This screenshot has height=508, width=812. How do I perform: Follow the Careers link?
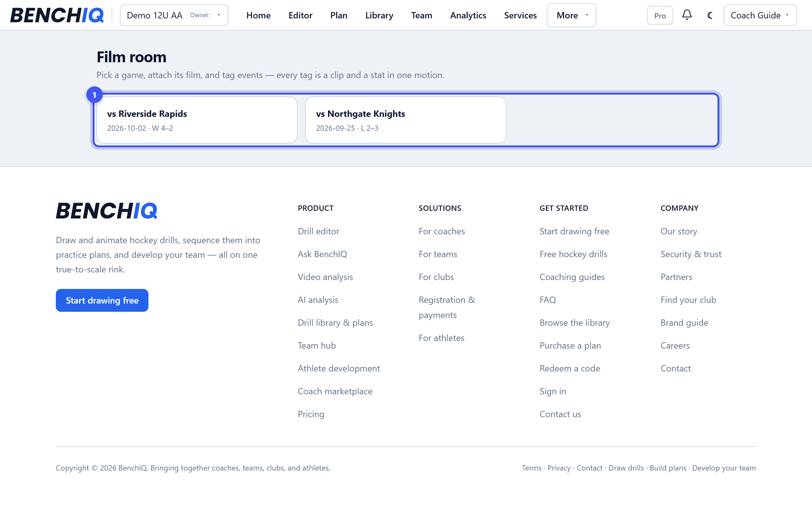pyautogui.click(x=675, y=345)
